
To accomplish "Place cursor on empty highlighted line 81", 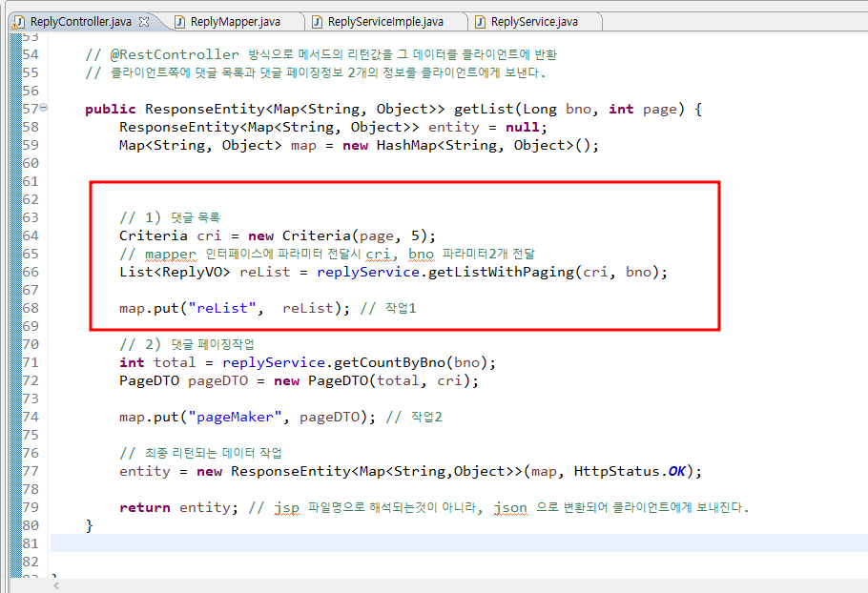I will pos(459,543).
